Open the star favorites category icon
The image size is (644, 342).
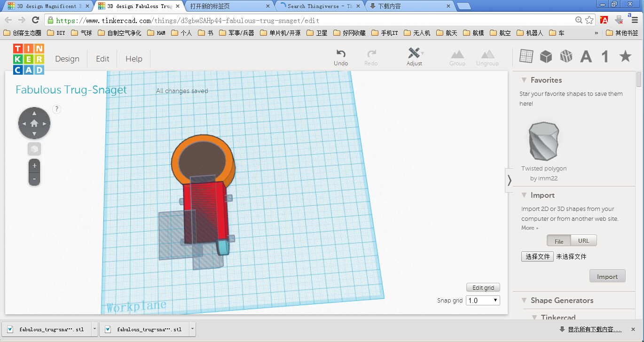(x=625, y=56)
